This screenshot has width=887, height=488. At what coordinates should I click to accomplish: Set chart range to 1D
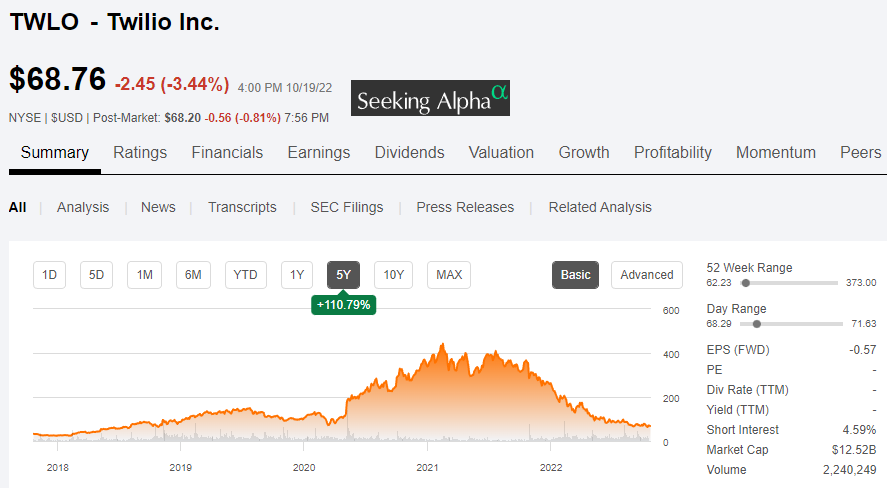click(49, 275)
